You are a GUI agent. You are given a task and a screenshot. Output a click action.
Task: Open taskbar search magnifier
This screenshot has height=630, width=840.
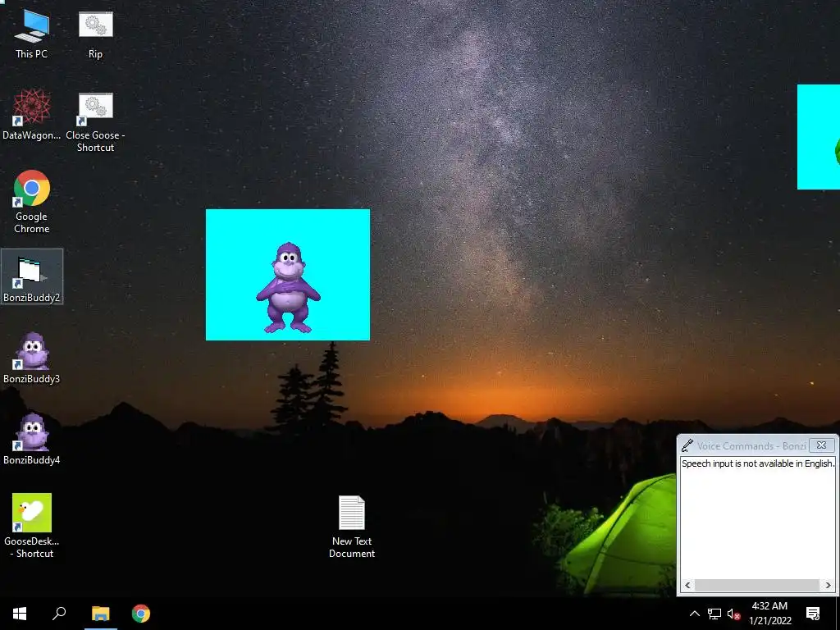(x=59, y=614)
